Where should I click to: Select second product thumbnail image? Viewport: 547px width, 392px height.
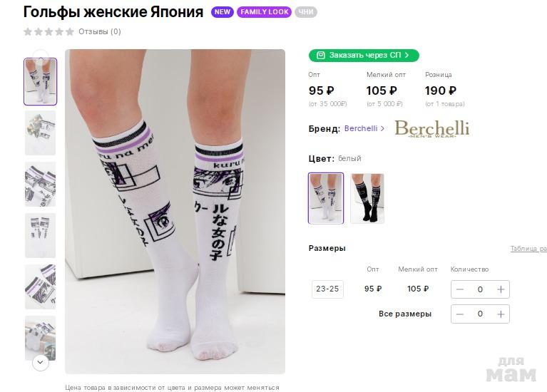[40, 133]
